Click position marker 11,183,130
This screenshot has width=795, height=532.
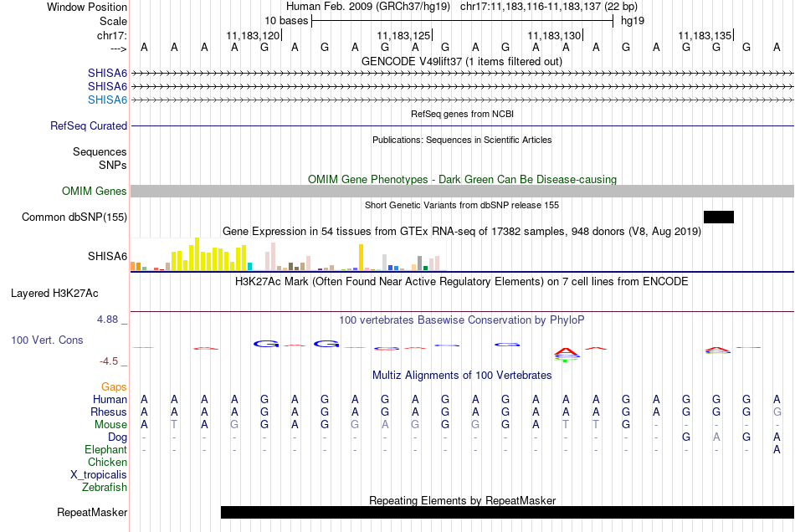click(x=555, y=35)
